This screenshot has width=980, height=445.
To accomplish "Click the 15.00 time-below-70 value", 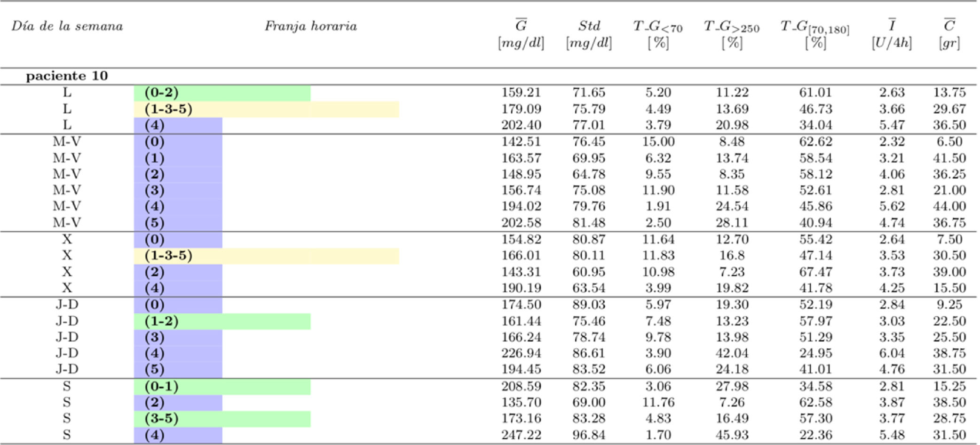I will [x=658, y=142].
